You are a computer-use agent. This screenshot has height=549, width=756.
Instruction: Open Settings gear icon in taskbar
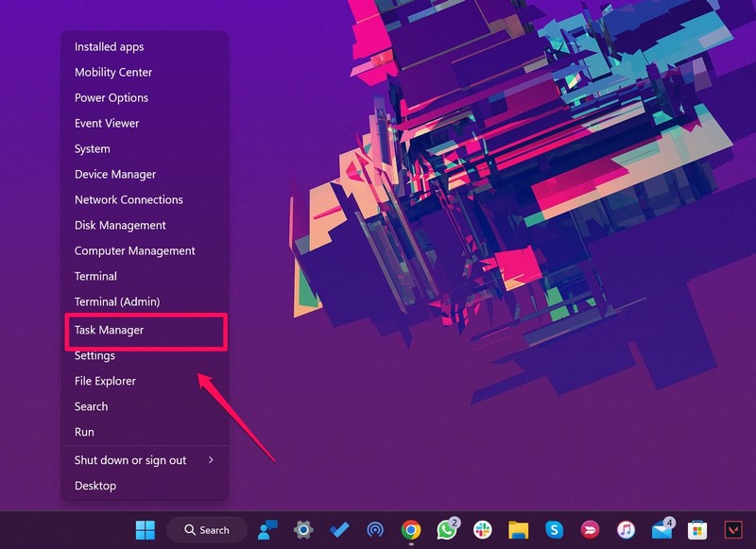[303, 529]
